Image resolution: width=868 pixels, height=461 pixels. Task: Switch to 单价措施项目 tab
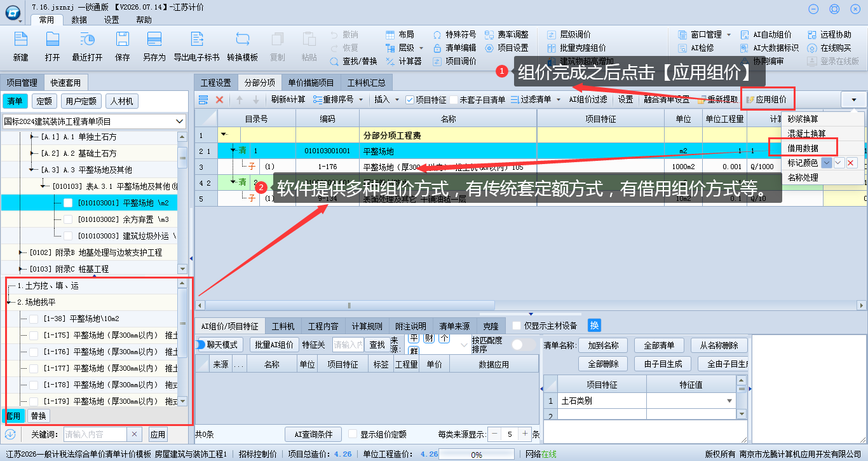coord(311,82)
